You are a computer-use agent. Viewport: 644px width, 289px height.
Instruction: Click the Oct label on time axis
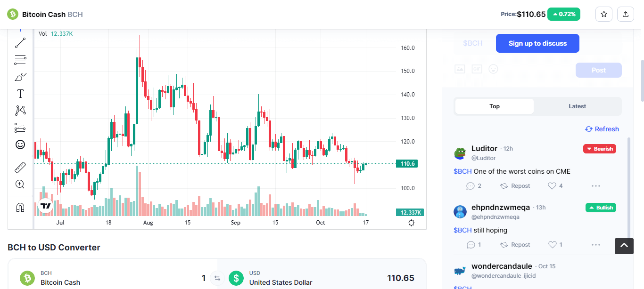pos(321,223)
